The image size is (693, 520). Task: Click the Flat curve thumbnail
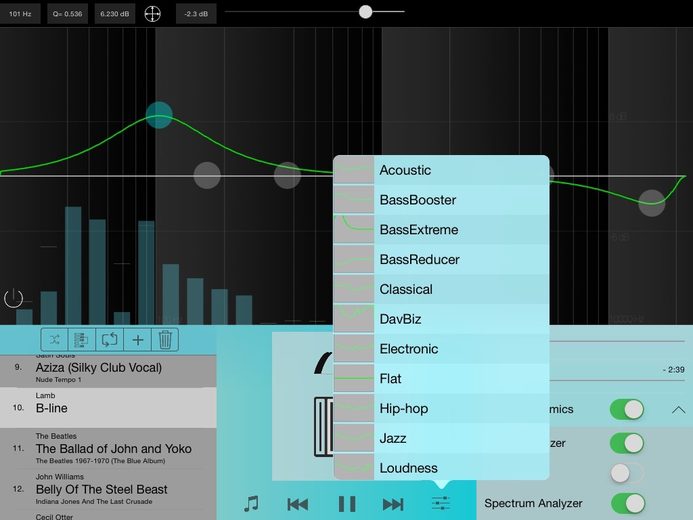click(x=354, y=379)
